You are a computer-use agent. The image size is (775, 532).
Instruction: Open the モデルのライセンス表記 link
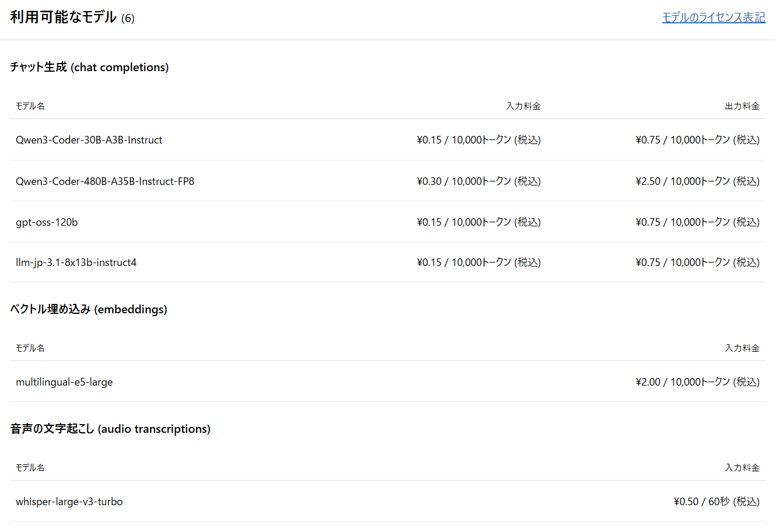click(x=714, y=17)
